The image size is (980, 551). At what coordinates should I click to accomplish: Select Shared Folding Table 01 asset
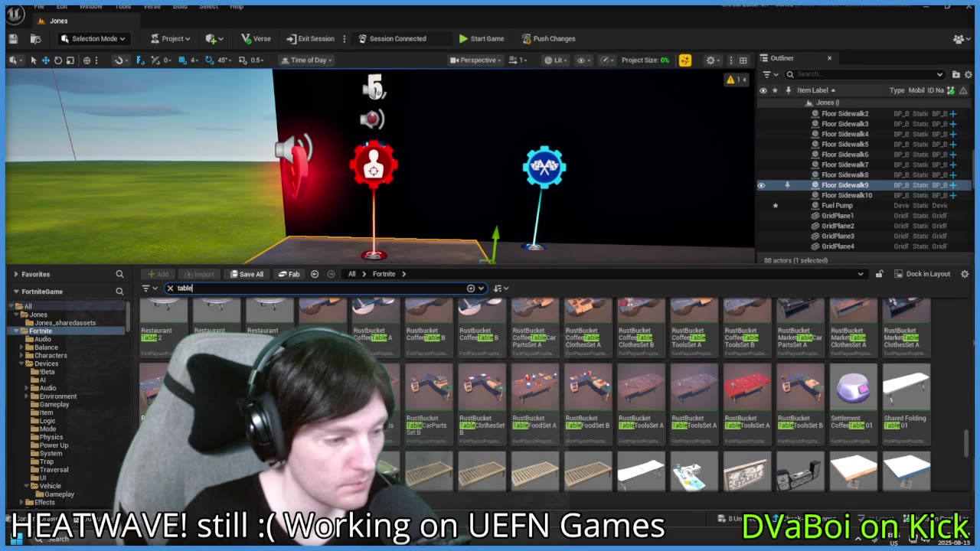pos(906,403)
